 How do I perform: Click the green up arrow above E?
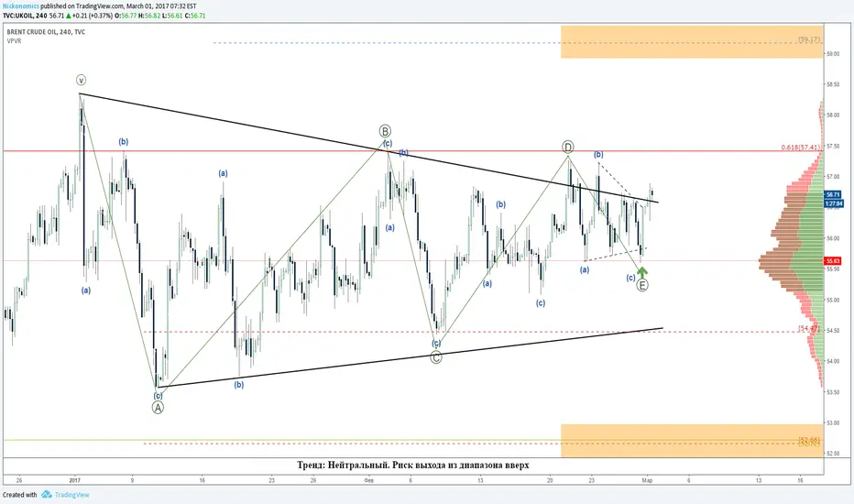click(x=642, y=272)
